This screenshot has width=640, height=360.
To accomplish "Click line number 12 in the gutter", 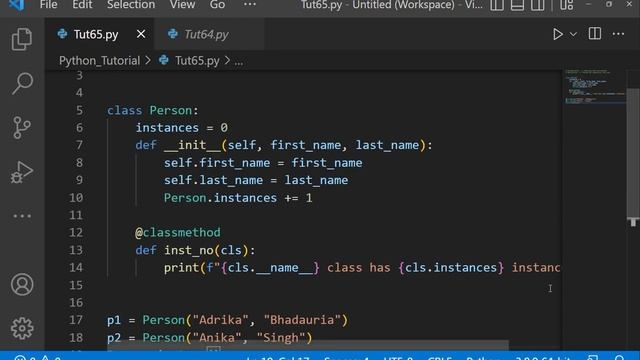I will click(x=76, y=233).
